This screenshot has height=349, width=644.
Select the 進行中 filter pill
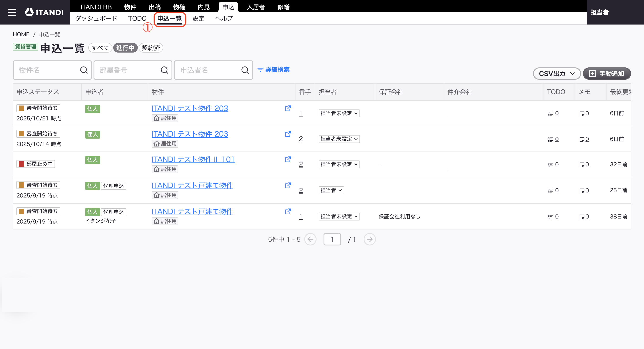pos(125,48)
